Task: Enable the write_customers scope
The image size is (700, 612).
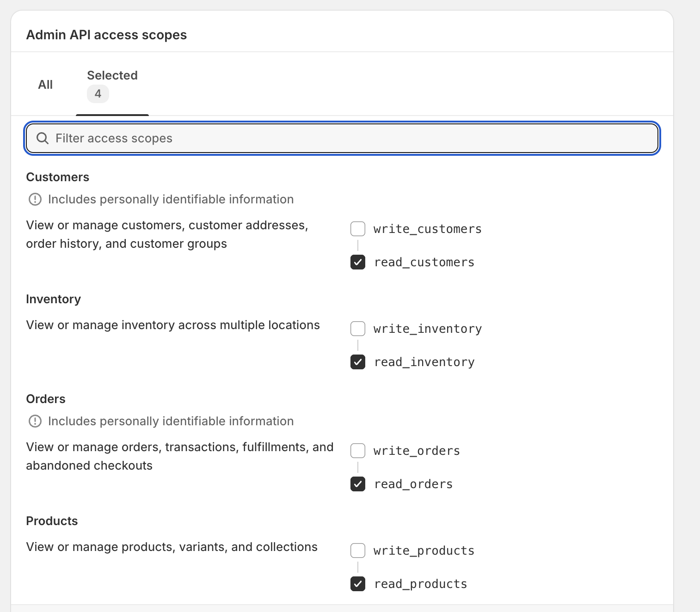Action: pos(357,228)
